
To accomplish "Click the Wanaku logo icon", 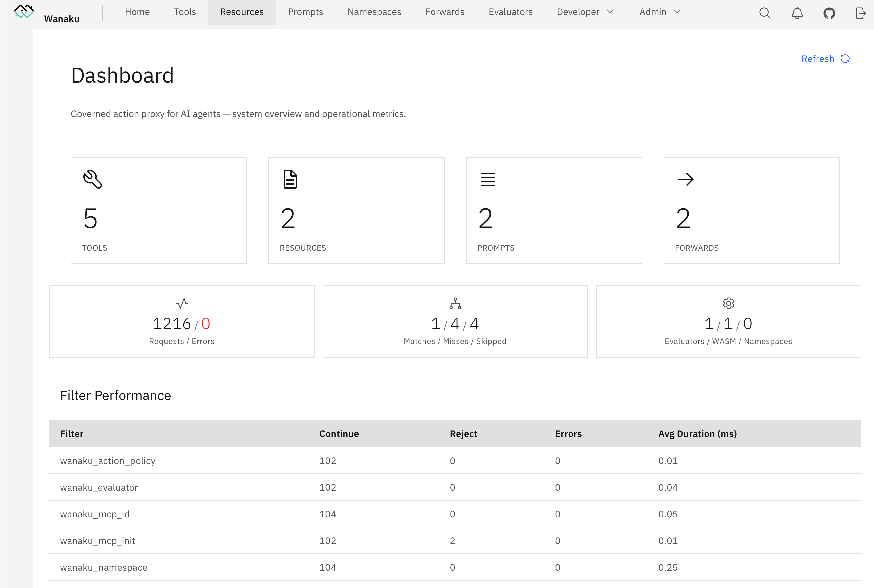I will (x=24, y=11).
